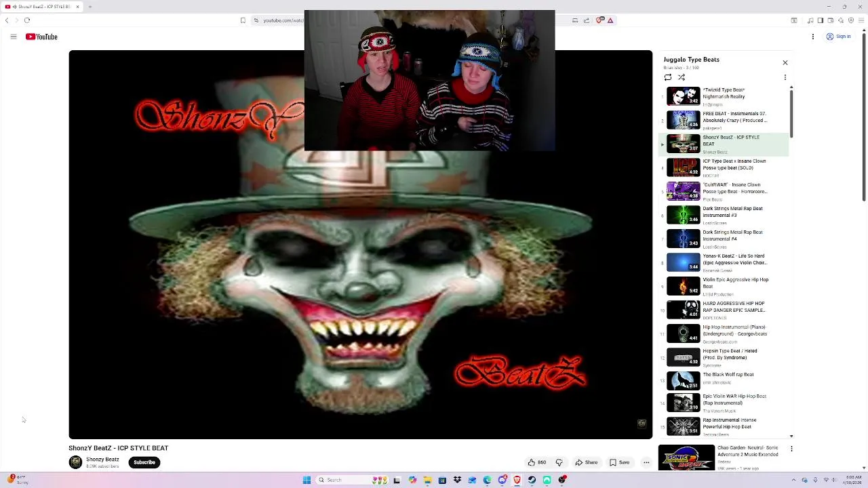Select the ShonzY BeatZ browser tab
The width and height of the screenshot is (868, 488).
(x=42, y=7)
